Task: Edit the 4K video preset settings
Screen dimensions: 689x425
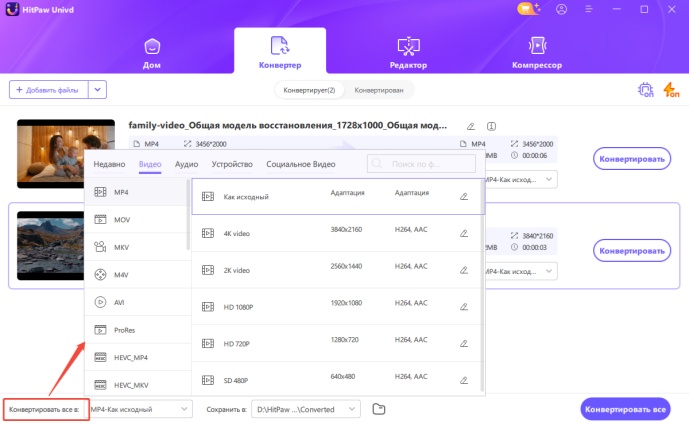Action: click(x=463, y=233)
